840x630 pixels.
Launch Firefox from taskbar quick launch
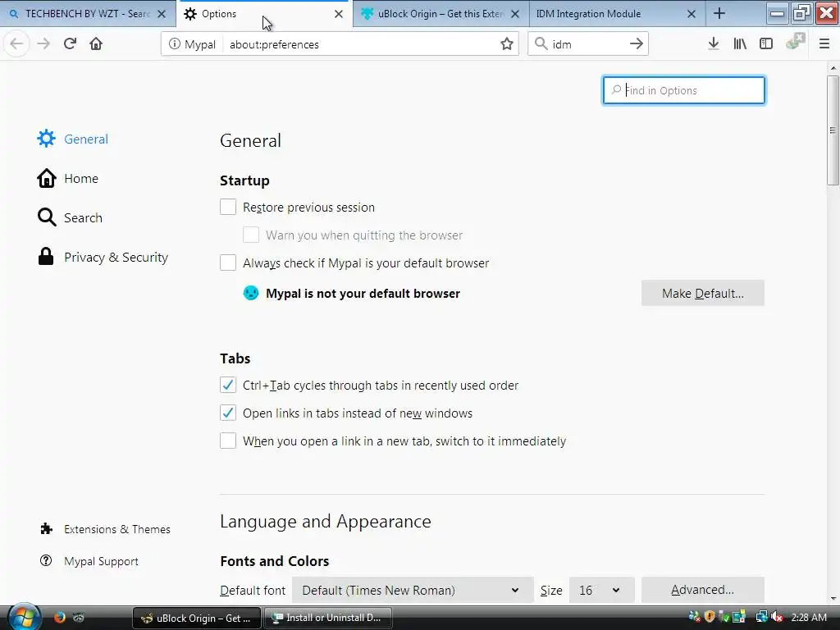pos(59,617)
